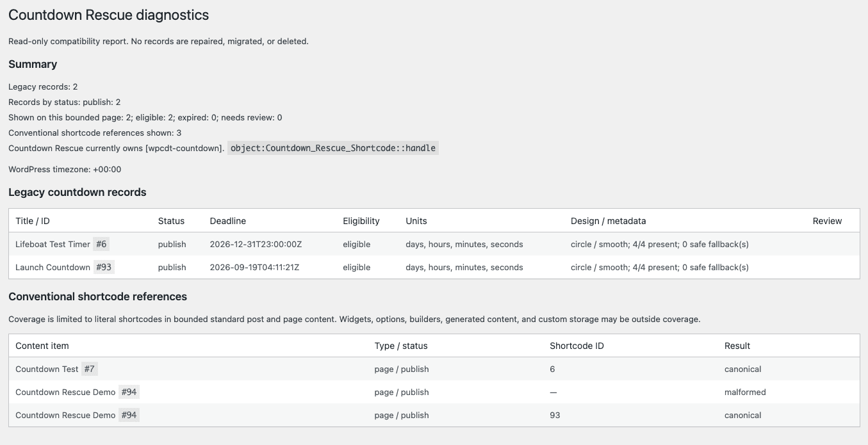The width and height of the screenshot is (868, 445).
Task: Click "Conventional shortcode references shown: 3" line
Action: point(95,133)
